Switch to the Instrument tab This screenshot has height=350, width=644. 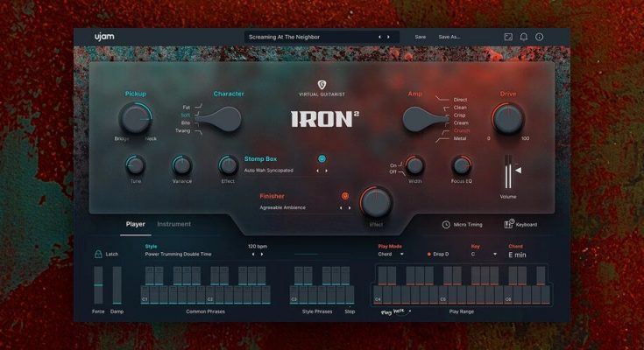tap(173, 224)
